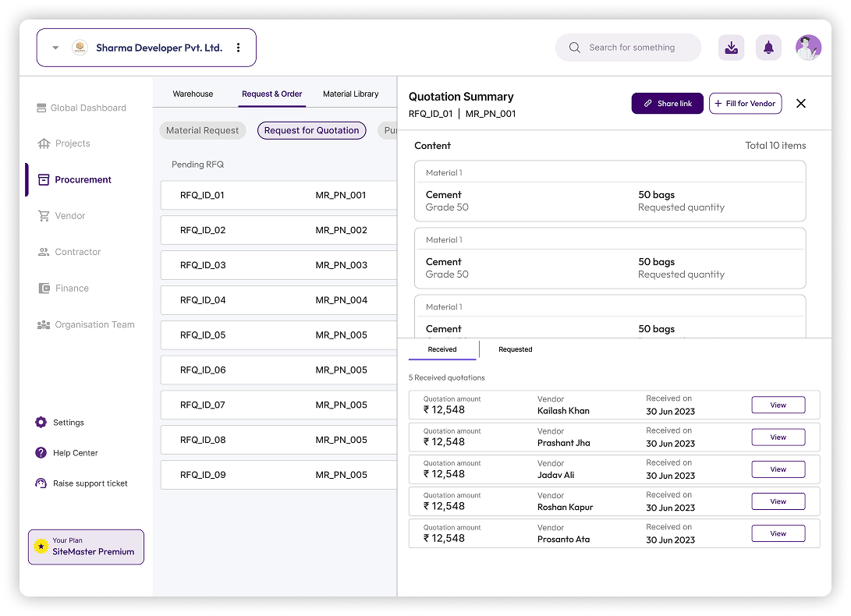
Task: Expand the company selector dropdown arrow
Action: (55, 48)
